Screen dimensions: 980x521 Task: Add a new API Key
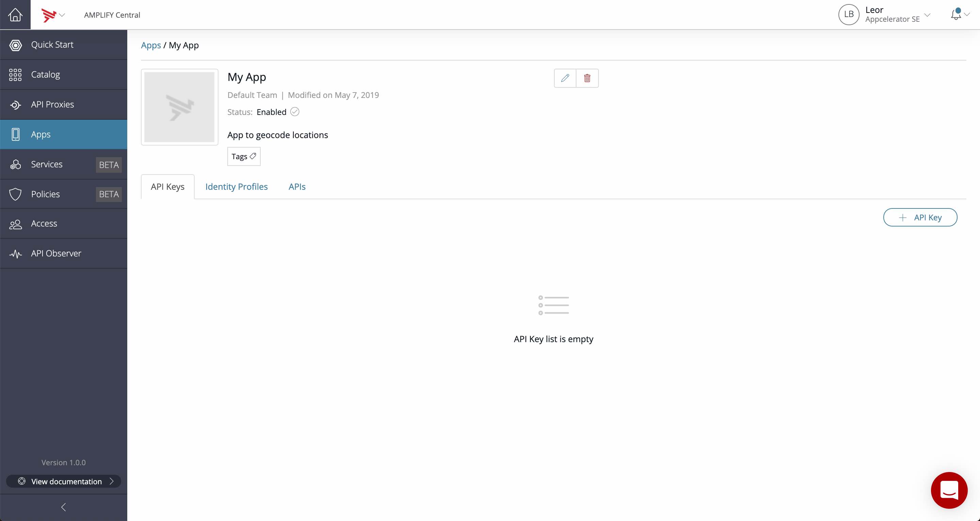pos(920,218)
